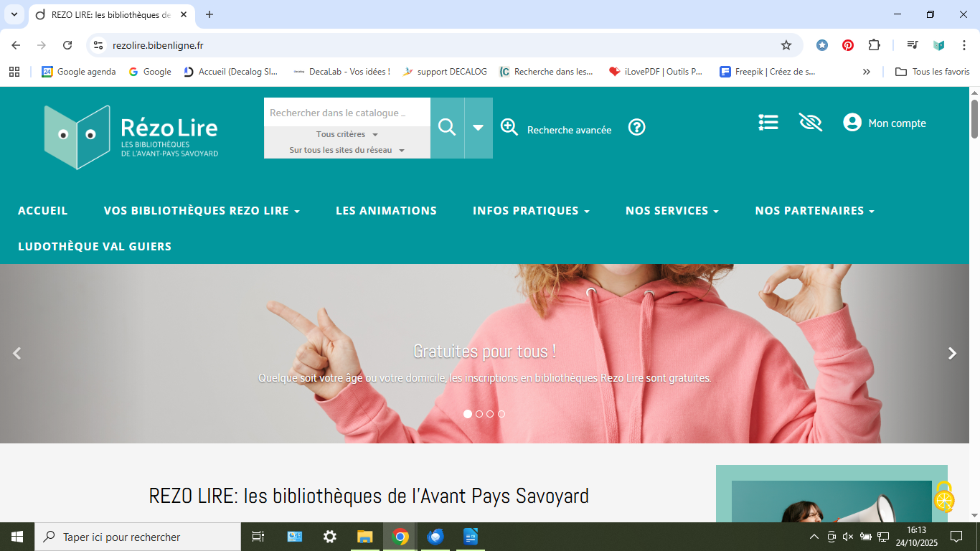Click the yellow padlock cookie icon
Image resolution: width=980 pixels, height=551 pixels.
tap(944, 496)
